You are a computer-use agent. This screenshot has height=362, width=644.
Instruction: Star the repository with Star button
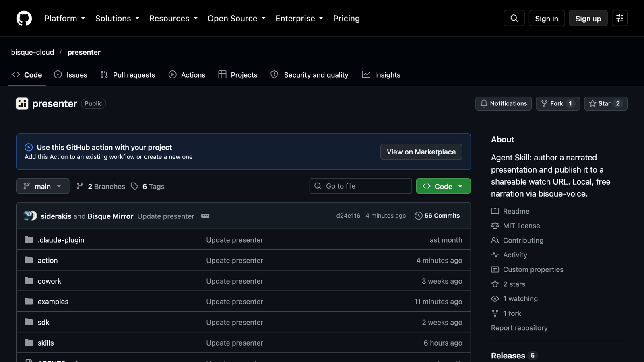click(x=606, y=103)
